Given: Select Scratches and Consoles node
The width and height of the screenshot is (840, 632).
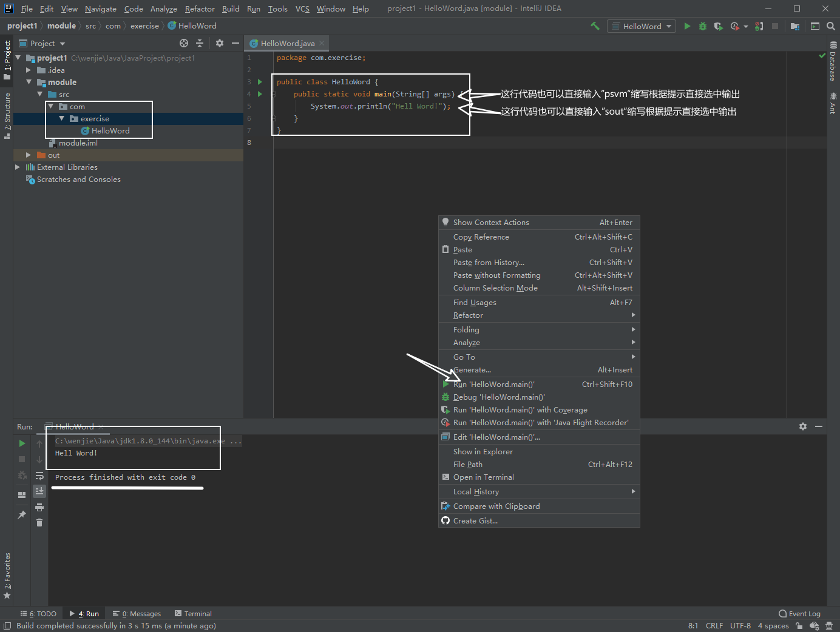Looking at the screenshot, I should click(78, 179).
